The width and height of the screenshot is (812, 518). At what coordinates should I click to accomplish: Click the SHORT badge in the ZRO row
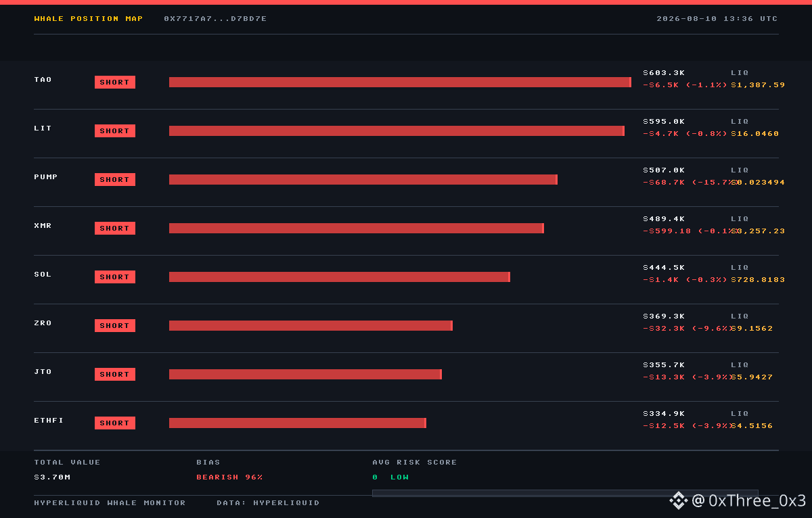[x=115, y=326]
